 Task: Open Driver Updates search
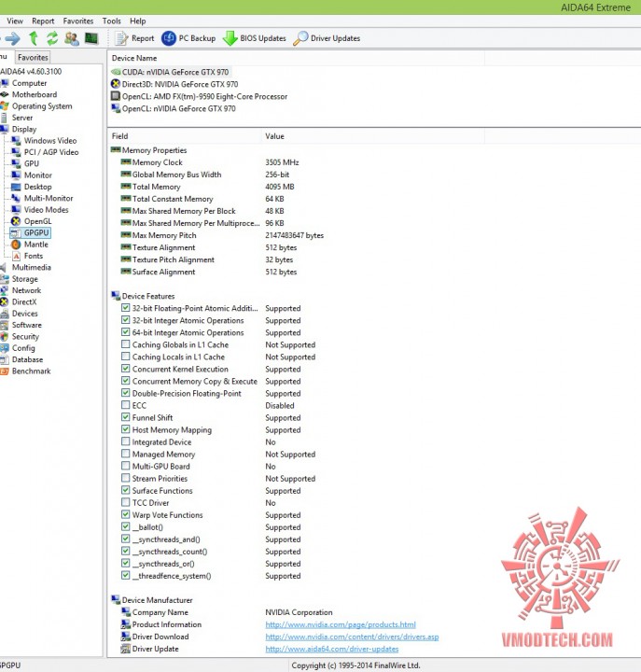tap(327, 38)
